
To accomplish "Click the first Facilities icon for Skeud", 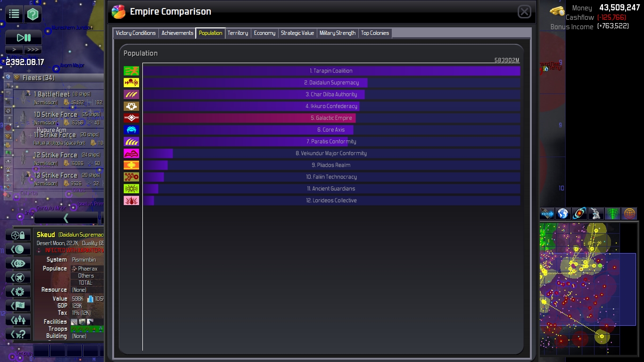I will click(74, 322).
